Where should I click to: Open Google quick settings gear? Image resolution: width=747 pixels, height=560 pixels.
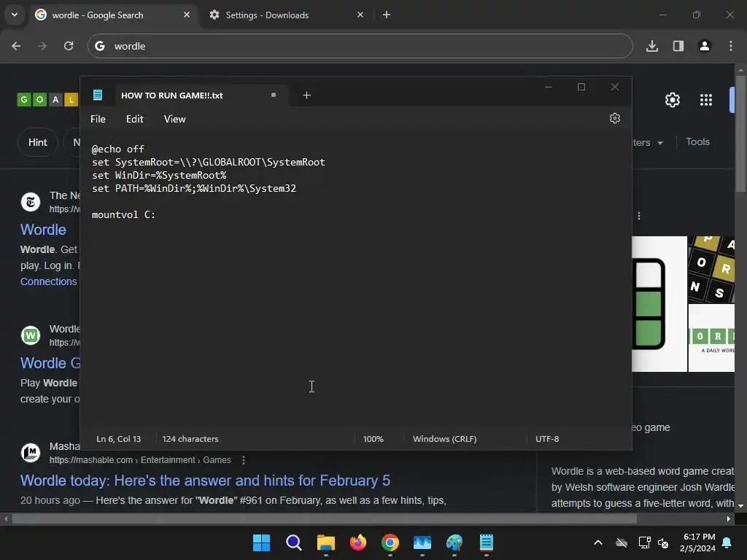672,100
